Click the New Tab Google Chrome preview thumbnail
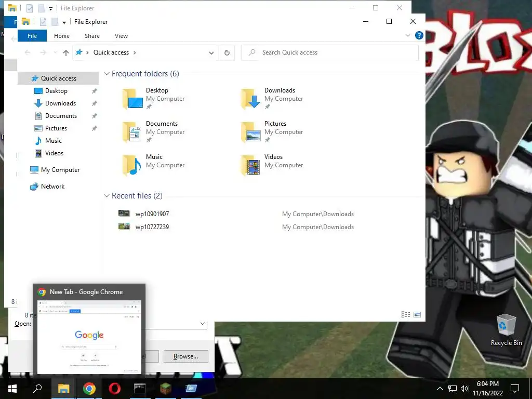532x399 pixels. pos(89,337)
